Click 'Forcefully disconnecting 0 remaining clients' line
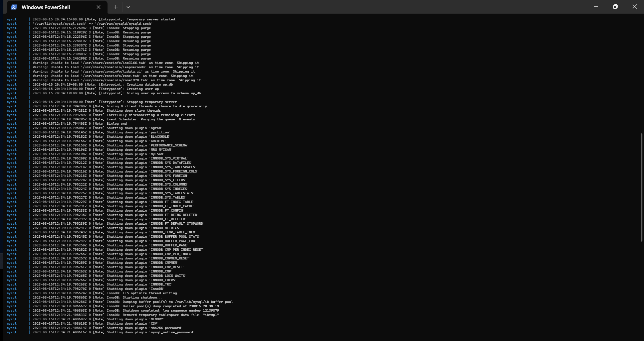This screenshot has width=644, height=341. [x=114, y=115]
